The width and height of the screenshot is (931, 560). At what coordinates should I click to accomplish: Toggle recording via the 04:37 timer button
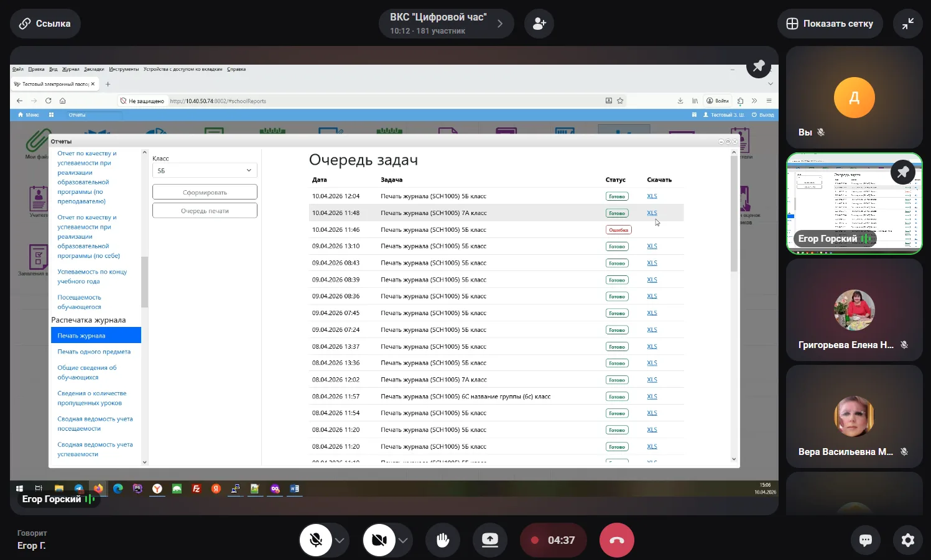click(x=553, y=540)
